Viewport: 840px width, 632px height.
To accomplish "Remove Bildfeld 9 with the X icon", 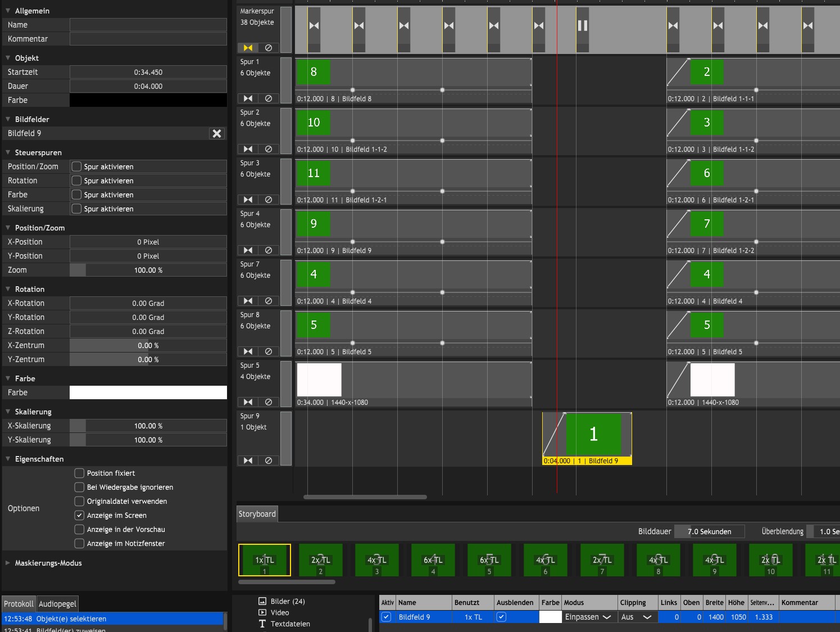I will [x=217, y=133].
